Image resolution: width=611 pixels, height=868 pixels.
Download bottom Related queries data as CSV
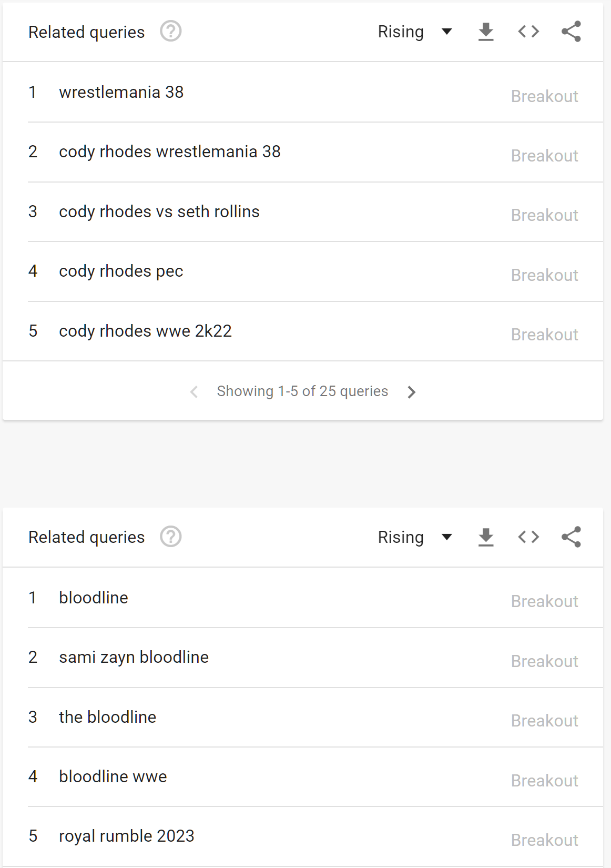(x=486, y=537)
